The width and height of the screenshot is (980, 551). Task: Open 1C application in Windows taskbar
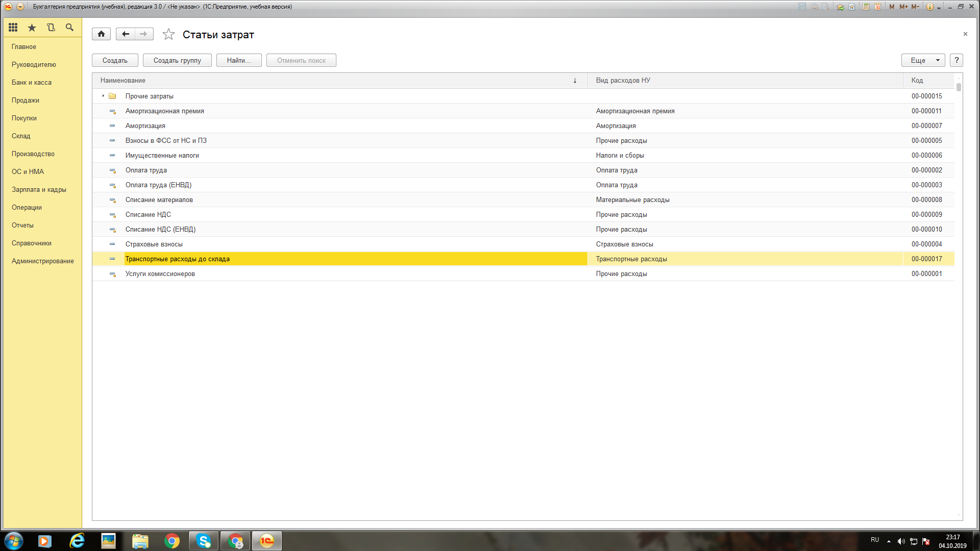267,541
